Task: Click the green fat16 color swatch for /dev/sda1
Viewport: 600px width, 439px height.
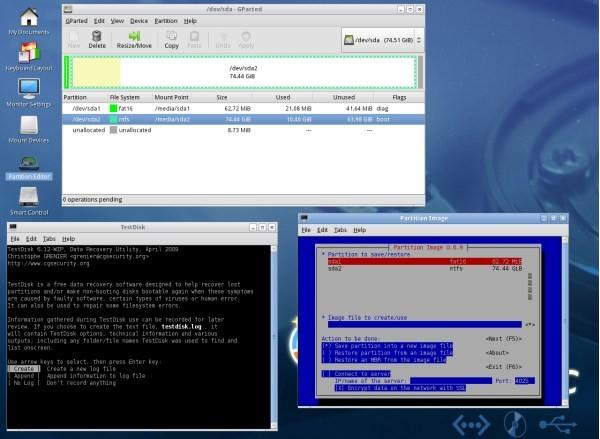Action: pyautogui.click(x=113, y=108)
